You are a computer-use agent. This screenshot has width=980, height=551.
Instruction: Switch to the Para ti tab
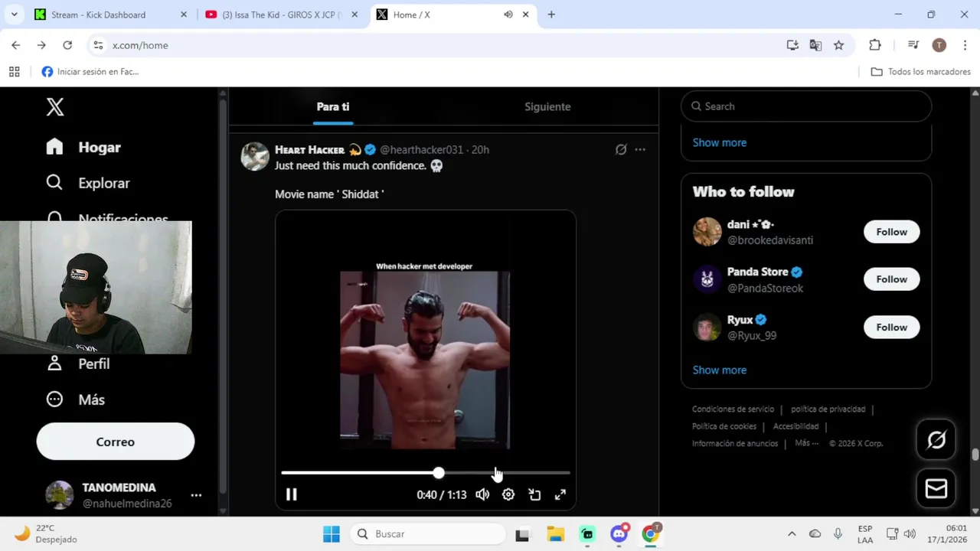(333, 106)
